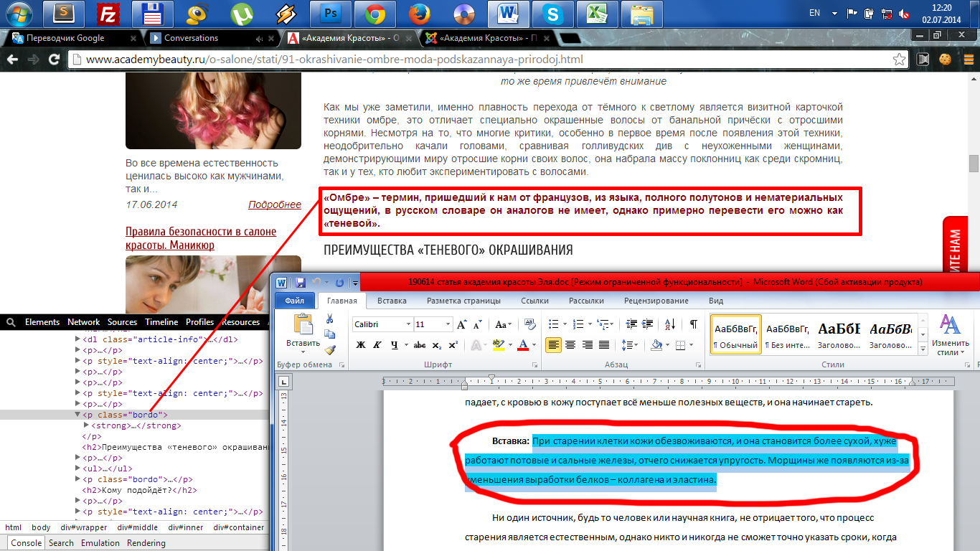This screenshot has width=980, height=551.
Task: Open FileZilla from the taskbar
Action: (108, 14)
